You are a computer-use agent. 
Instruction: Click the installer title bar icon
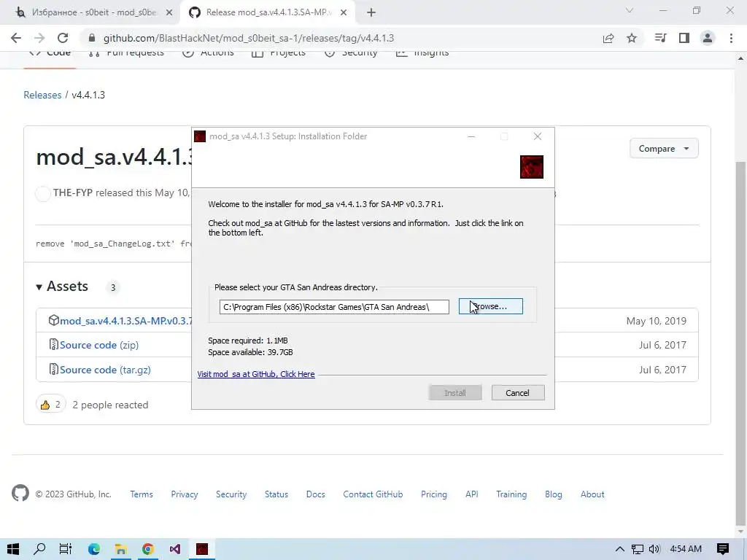tap(200, 136)
